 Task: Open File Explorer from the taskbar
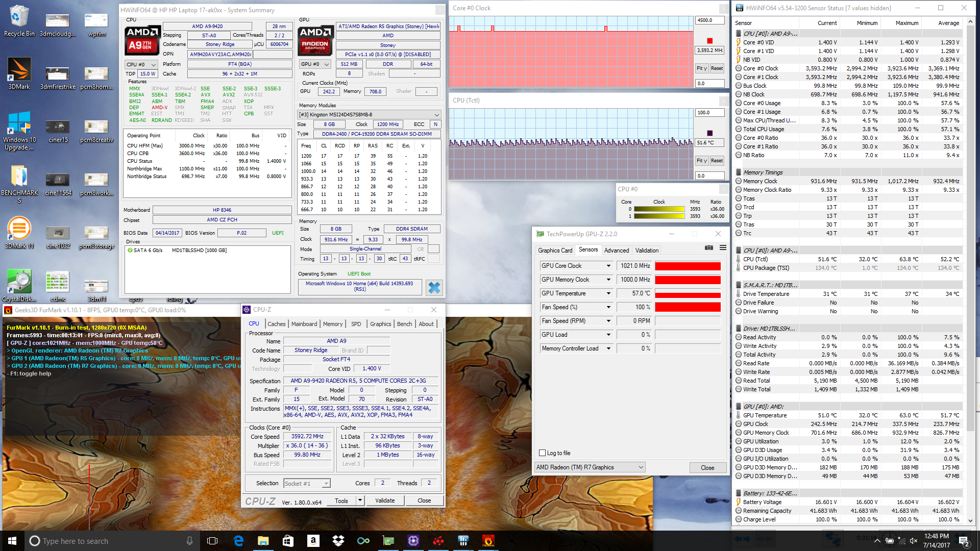[263, 541]
